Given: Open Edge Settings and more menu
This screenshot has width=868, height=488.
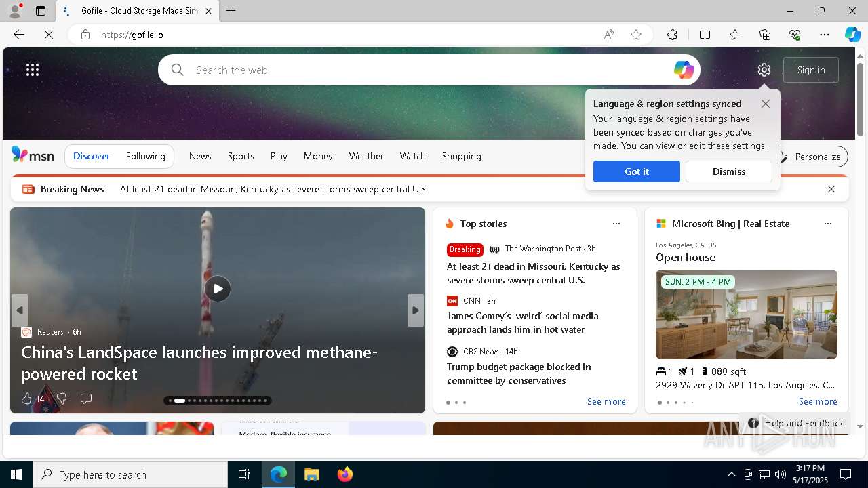Looking at the screenshot, I should [825, 35].
